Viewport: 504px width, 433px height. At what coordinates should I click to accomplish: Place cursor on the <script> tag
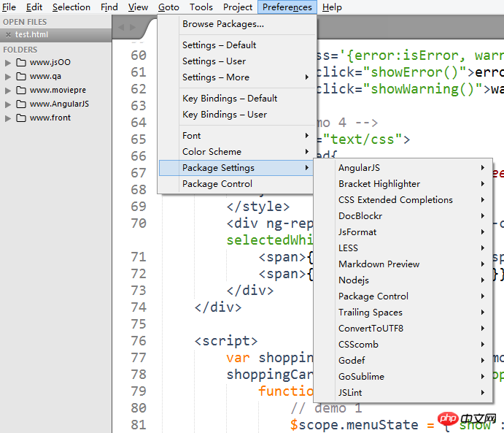pos(226,341)
